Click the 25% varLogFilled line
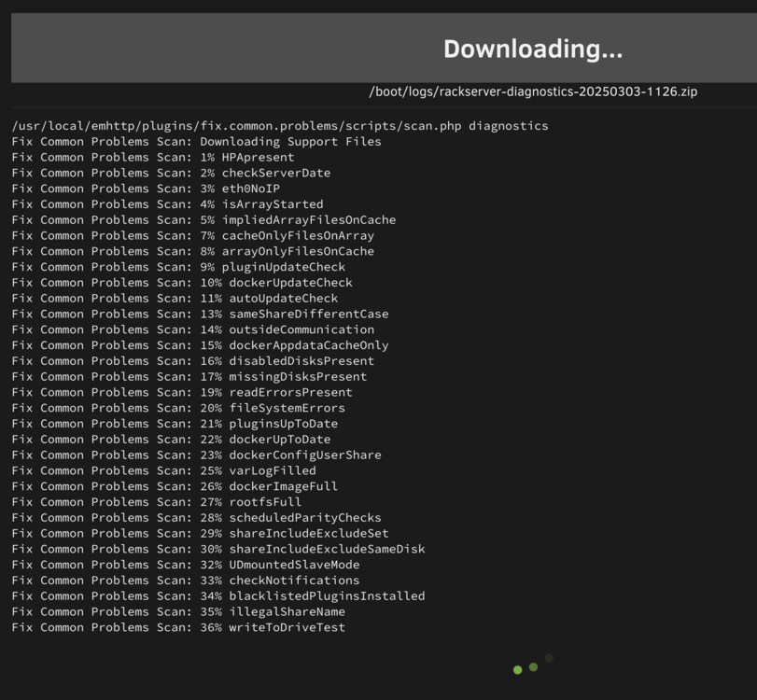Screen dimensions: 757x700 pyautogui.click(x=164, y=470)
